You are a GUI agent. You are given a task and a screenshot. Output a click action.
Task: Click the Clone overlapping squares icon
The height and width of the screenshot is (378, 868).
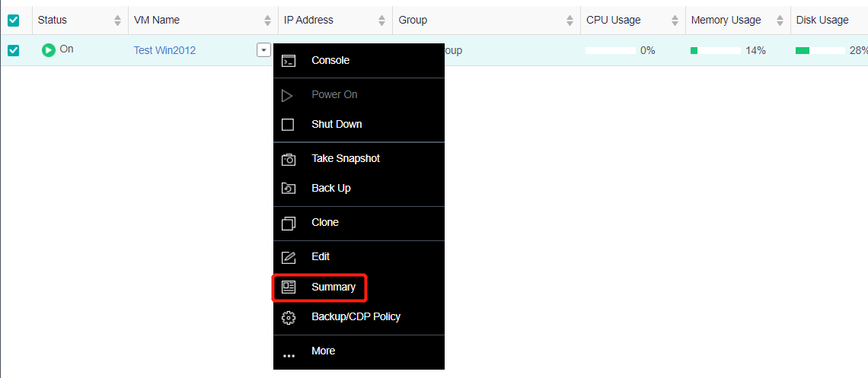[x=289, y=224]
